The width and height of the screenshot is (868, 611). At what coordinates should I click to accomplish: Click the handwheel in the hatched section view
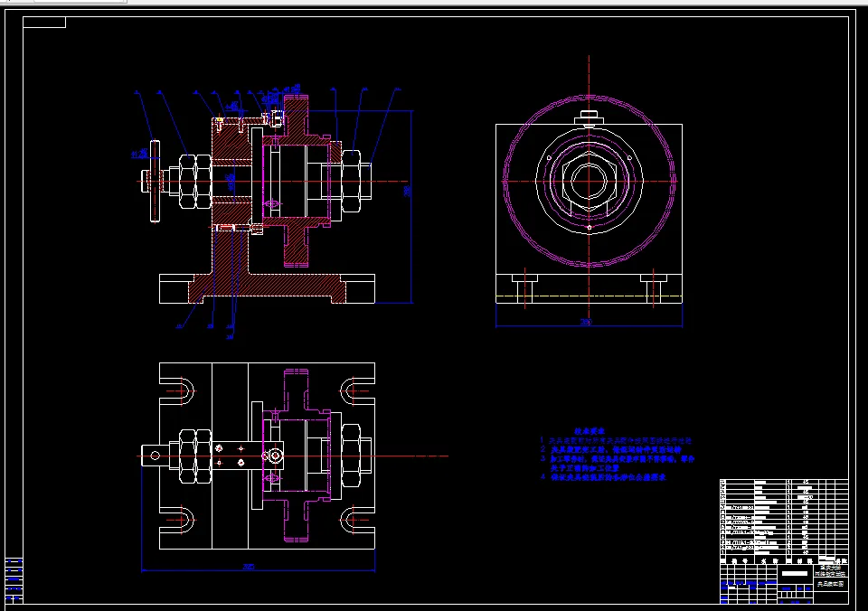pyautogui.click(x=155, y=181)
